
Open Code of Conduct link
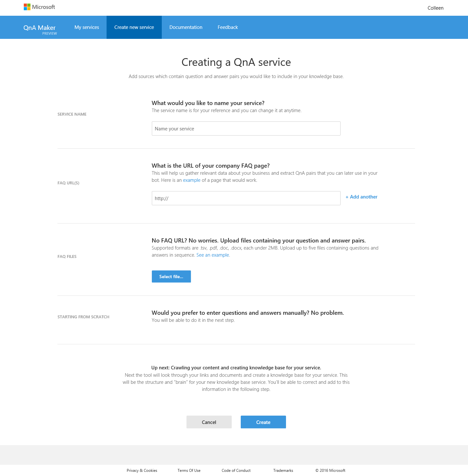pyautogui.click(x=236, y=471)
